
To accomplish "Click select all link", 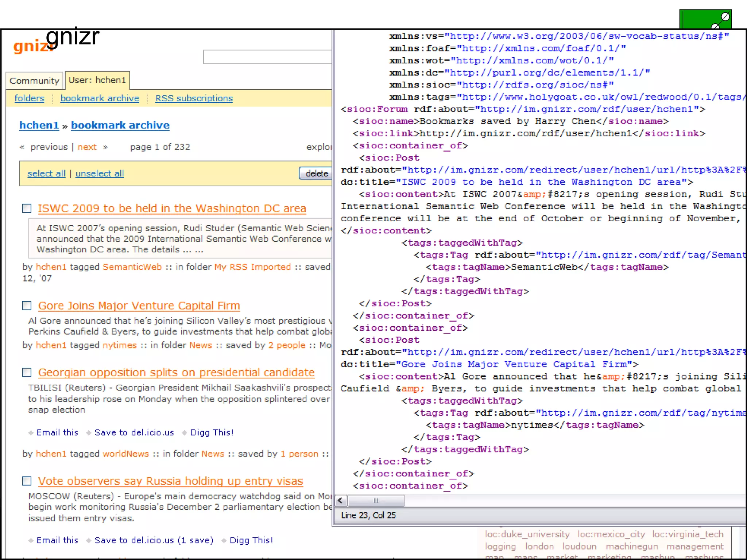I will pyautogui.click(x=46, y=174).
